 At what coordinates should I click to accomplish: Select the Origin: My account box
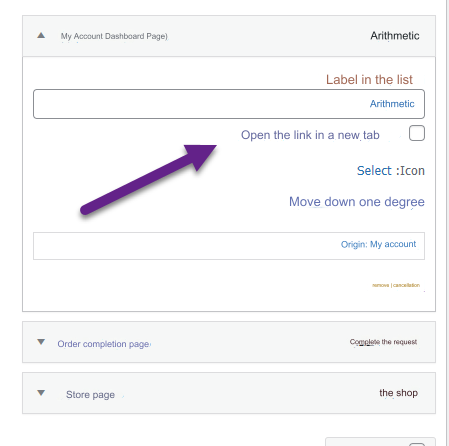pyautogui.click(x=229, y=246)
